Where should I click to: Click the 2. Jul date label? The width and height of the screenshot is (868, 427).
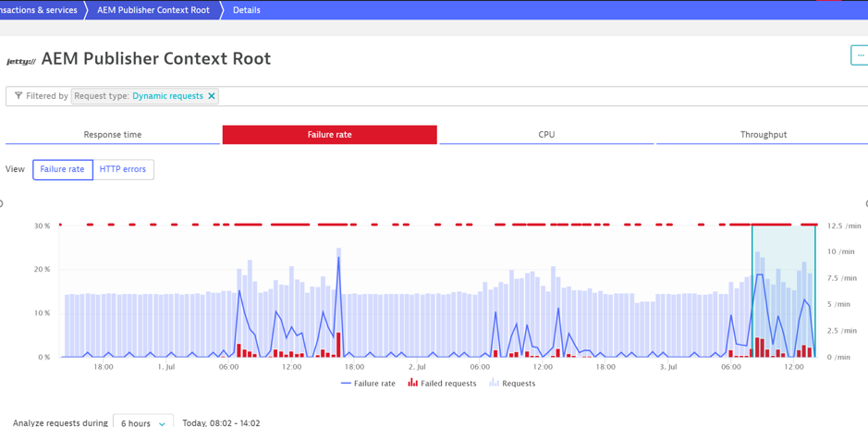coord(418,367)
